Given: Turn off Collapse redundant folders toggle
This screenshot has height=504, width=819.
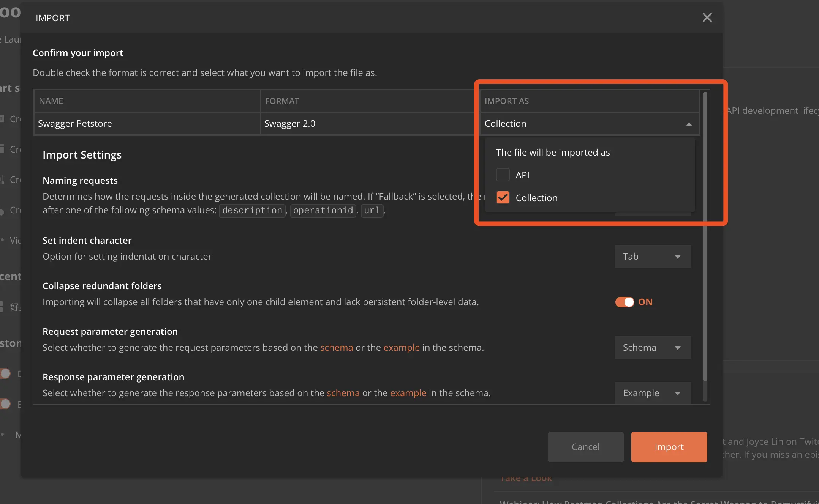Looking at the screenshot, I should point(625,302).
